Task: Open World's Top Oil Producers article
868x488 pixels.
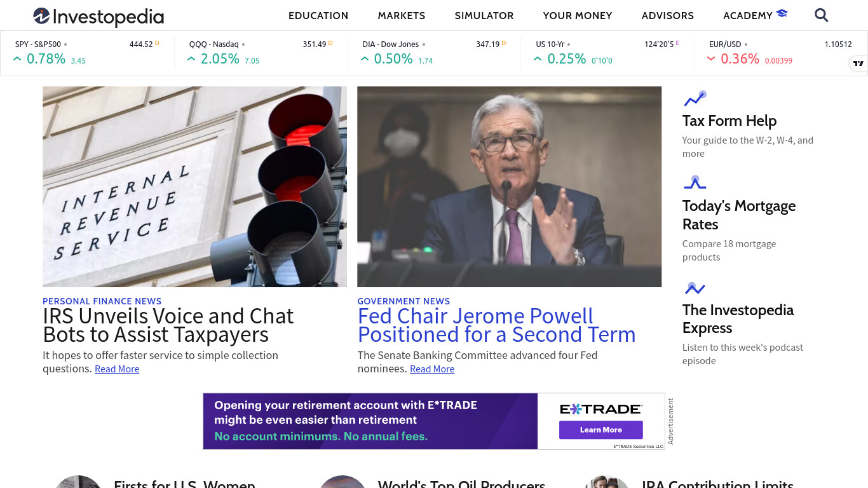Action: coord(462,484)
